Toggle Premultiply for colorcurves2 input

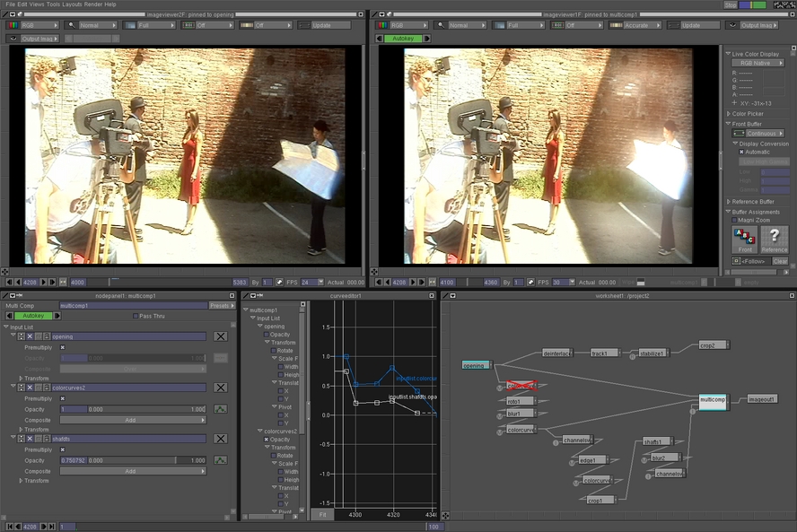[x=63, y=398]
